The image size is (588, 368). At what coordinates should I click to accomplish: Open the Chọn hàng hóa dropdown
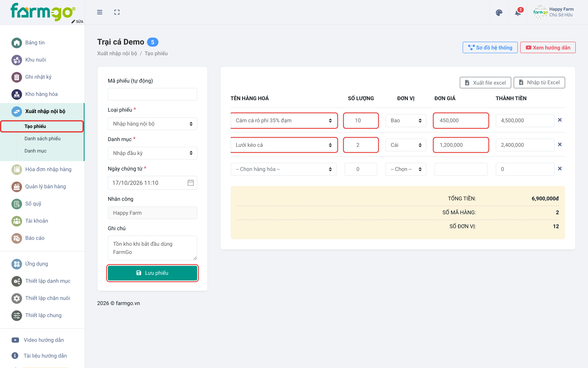[x=284, y=169]
